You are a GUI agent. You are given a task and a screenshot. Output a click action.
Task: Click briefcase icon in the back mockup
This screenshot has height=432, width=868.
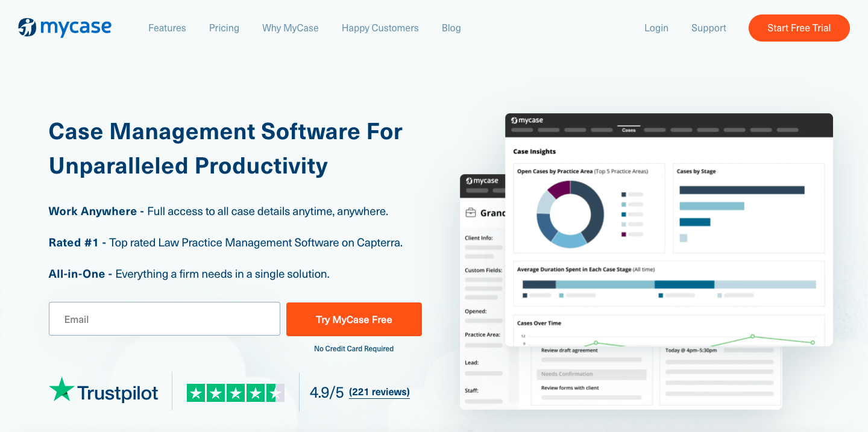471,213
